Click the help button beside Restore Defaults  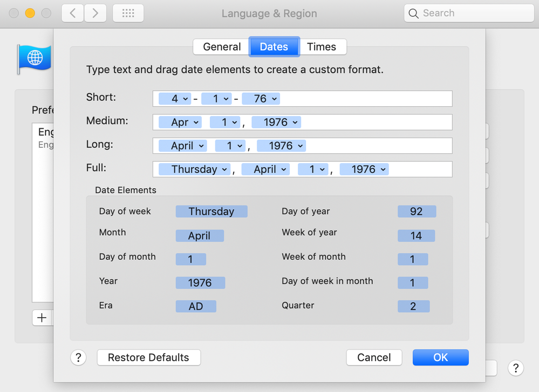pos(78,357)
